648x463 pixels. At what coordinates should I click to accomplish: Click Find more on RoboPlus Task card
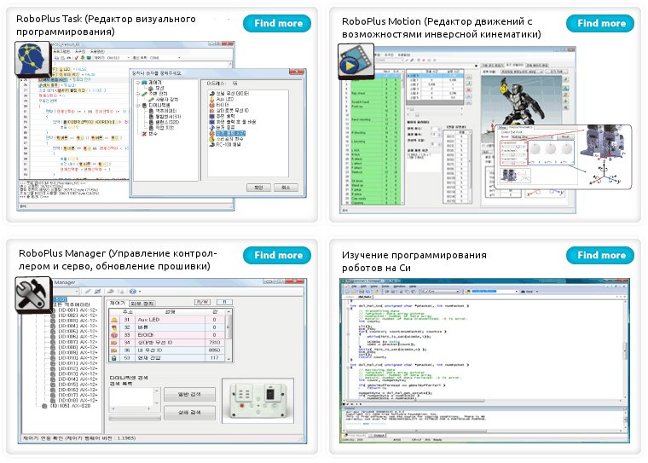coord(277,23)
